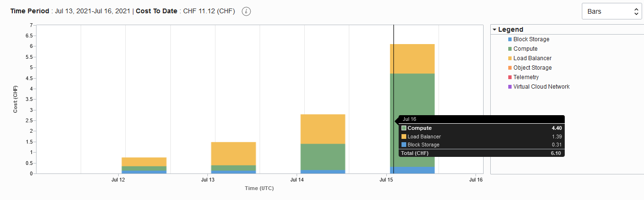Click the Telemetry legend swatch
644x200 pixels.
[x=510, y=77]
